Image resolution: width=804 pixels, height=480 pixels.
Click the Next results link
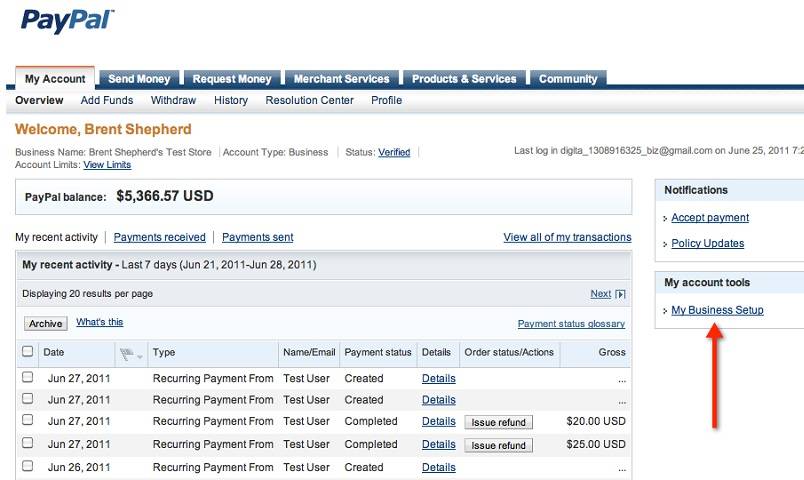point(600,294)
